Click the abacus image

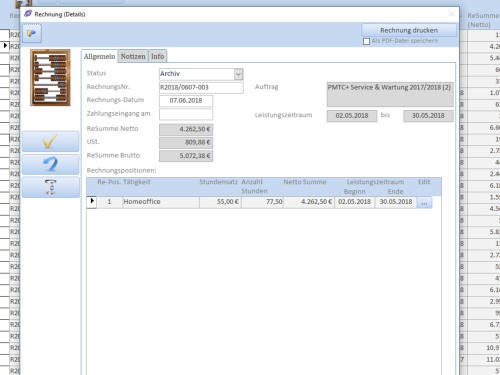pyautogui.click(x=50, y=77)
